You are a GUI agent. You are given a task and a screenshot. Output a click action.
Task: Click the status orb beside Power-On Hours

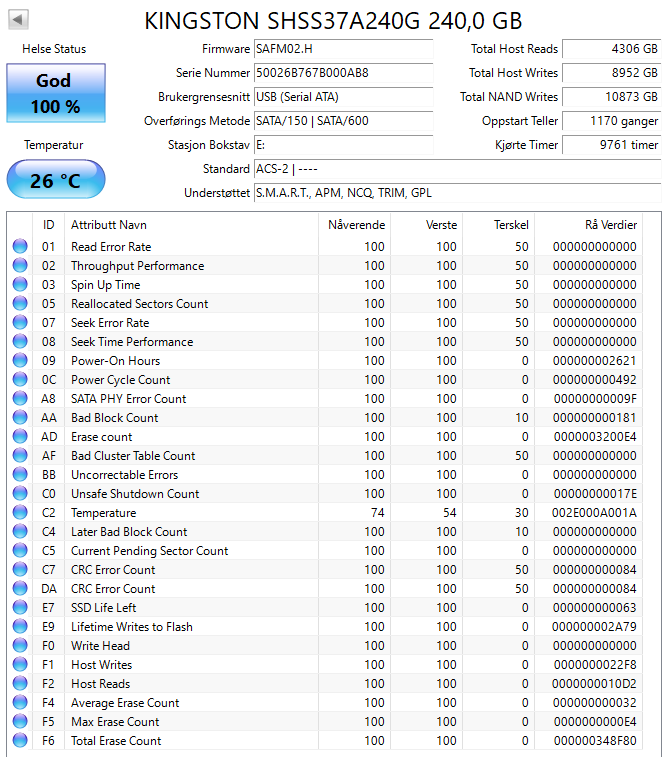click(x=20, y=360)
